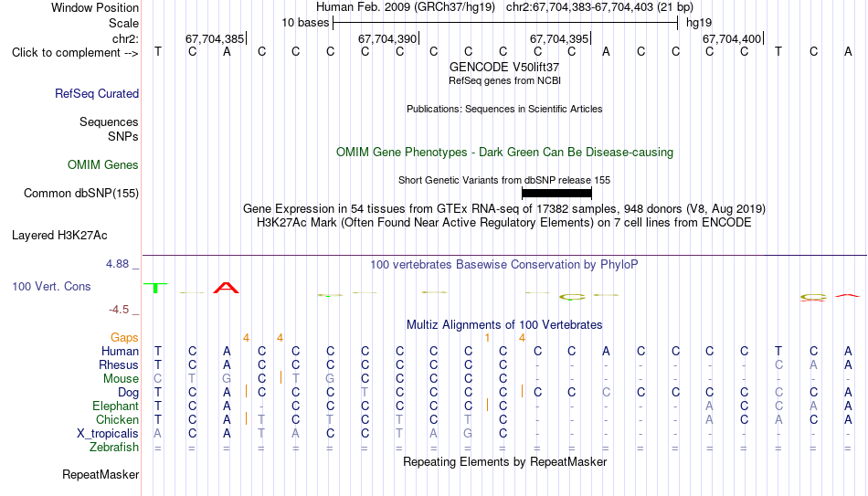Image resolution: width=868 pixels, height=496 pixels.
Task: Open the OMIM Genes track label
Action: point(102,165)
